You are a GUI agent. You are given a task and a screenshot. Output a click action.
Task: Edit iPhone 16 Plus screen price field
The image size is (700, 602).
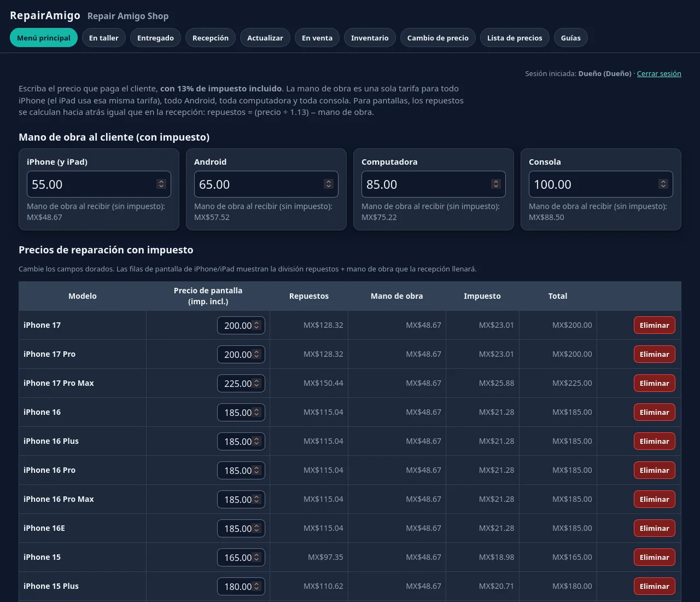pyautogui.click(x=241, y=441)
